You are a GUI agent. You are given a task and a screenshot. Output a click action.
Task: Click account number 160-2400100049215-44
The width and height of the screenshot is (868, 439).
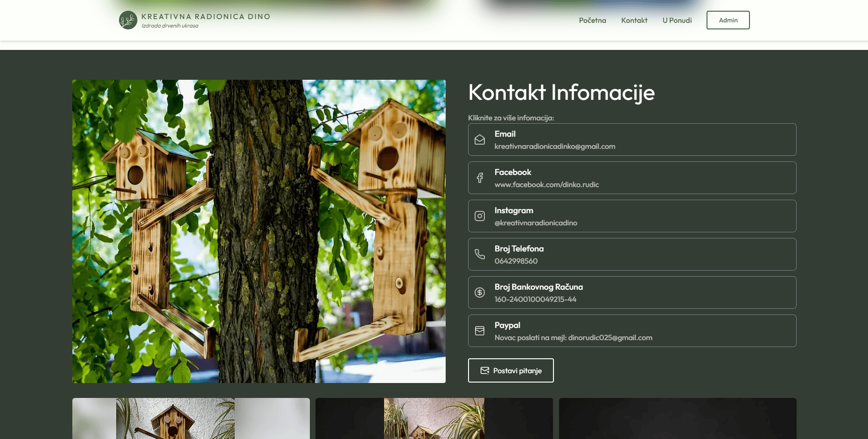535,300
